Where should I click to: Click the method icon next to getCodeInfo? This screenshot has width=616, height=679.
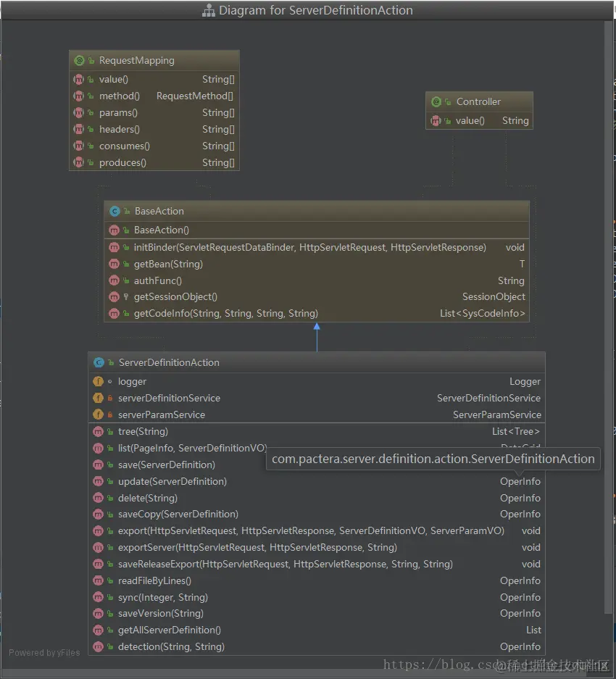pos(114,314)
